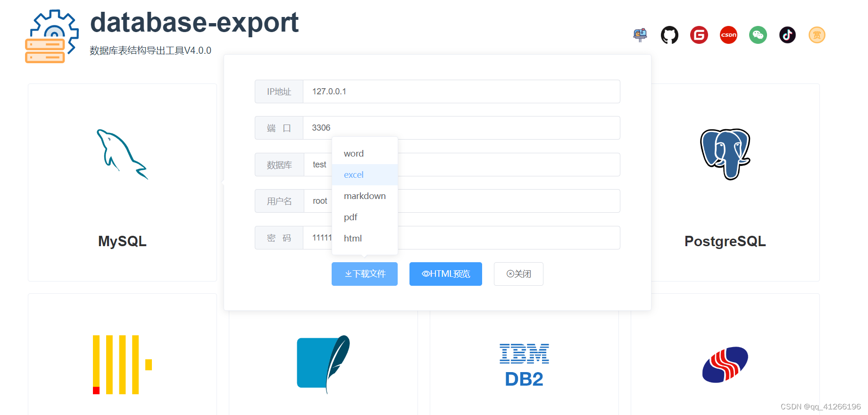Click the database-export title text
868x415 pixels.
pos(194,23)
